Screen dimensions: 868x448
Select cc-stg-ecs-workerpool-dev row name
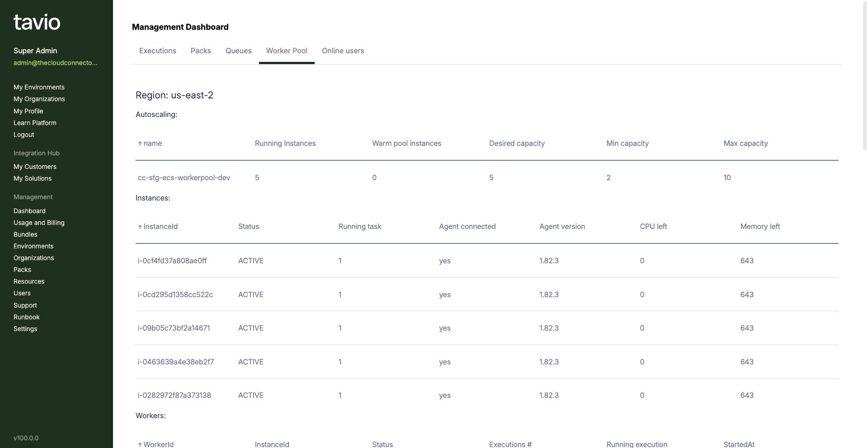pos(184,178)
